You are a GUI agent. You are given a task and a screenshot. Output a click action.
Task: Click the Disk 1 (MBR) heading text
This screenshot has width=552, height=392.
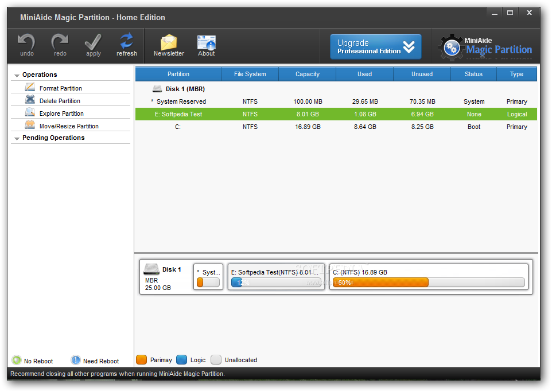coord(185,89)
